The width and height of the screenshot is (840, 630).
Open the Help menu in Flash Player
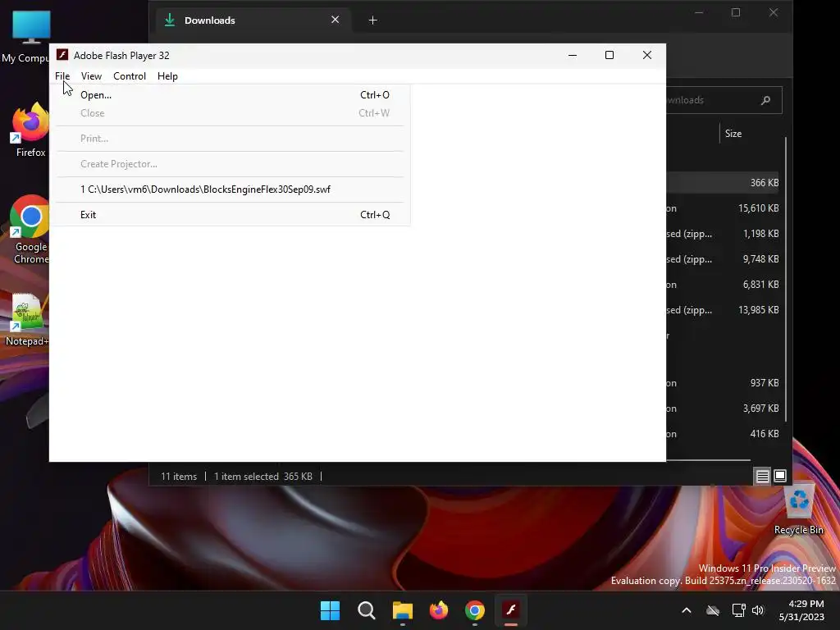(167, 76)
